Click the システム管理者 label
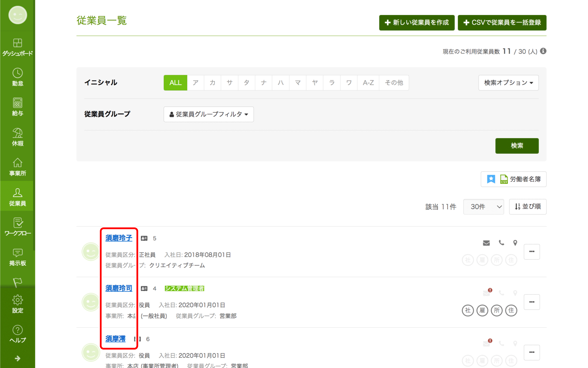Image resolution: width=588 pixels, height=368 pixels. 184,288
